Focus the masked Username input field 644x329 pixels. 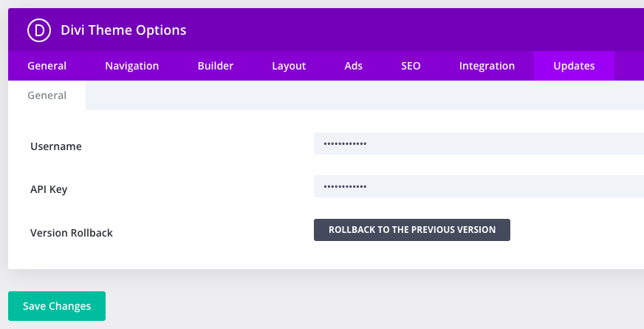[x=479, y=143]
